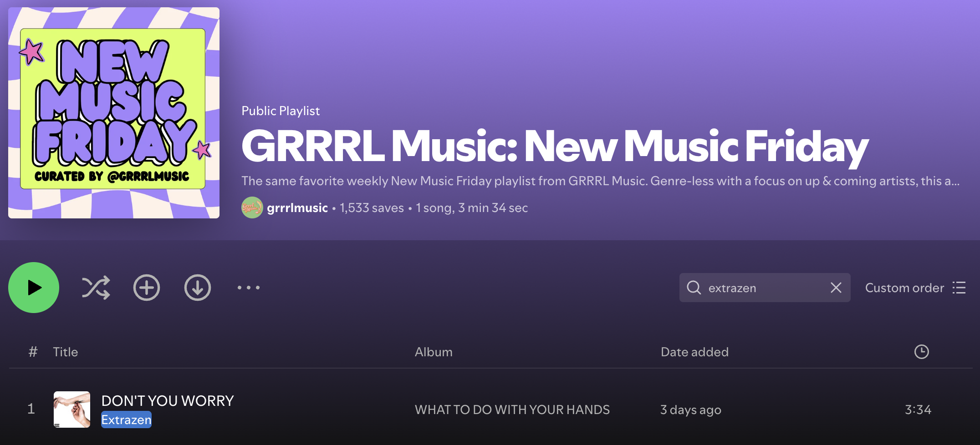This screenshot has height=445, width=980.
Task: Play the GRRRL Music playlist
Action: (34, 288)
